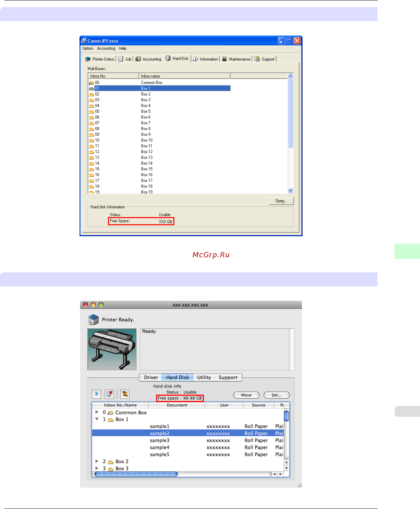Select the sample1 document row
The height and width of the screenshot is (509, 420).
(x=188, y=426)
